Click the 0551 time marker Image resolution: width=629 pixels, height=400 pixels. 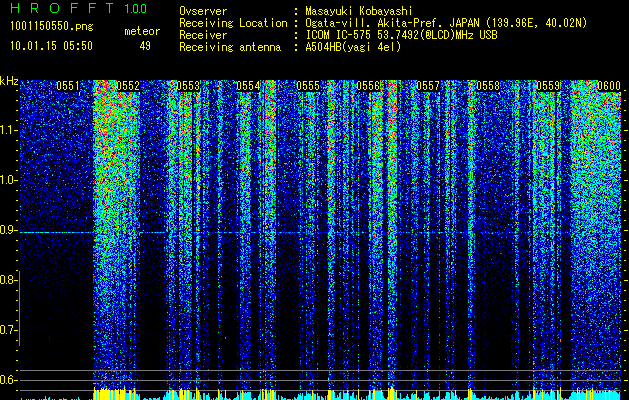(68, 86)
